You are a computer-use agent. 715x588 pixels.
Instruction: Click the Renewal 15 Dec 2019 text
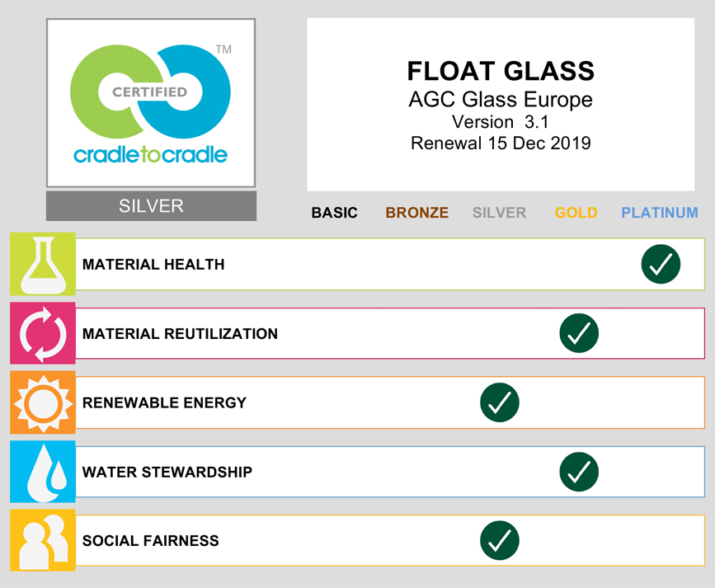click(x=501, y=143)
